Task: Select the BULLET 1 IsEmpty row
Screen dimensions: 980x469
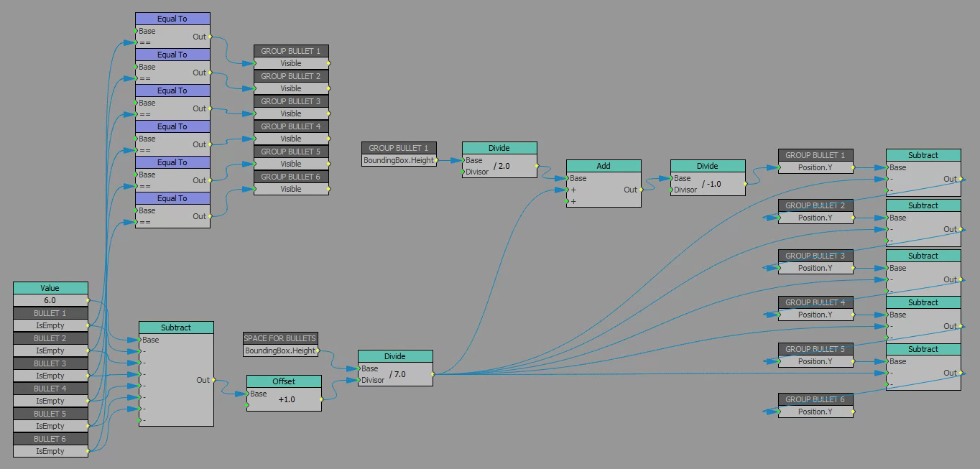Action: click(50, 325)
